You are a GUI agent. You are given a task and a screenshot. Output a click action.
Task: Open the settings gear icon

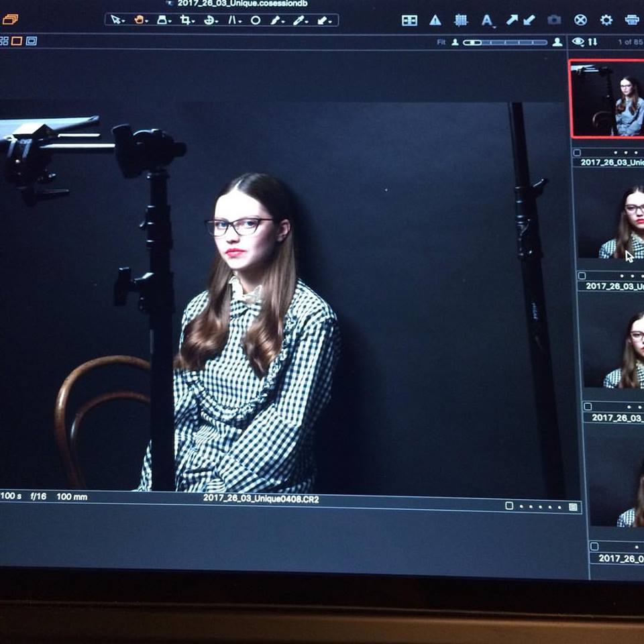(x=606, y=20)
